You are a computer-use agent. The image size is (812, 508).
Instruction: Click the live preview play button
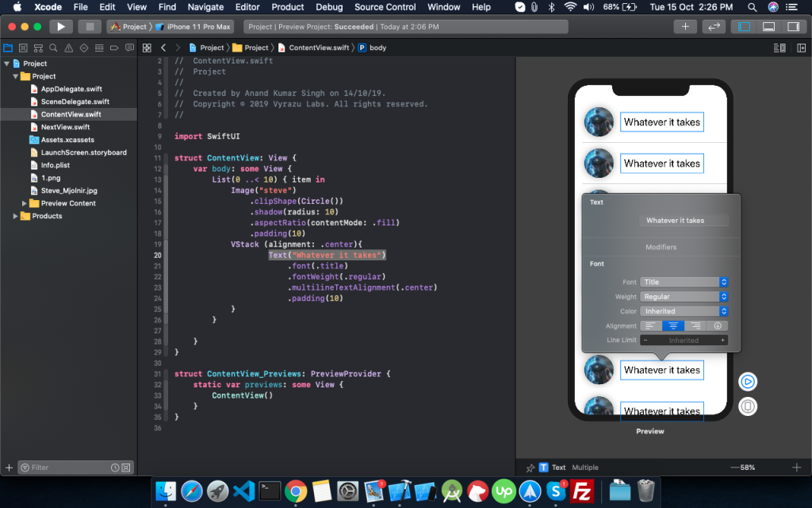(746, 381)
